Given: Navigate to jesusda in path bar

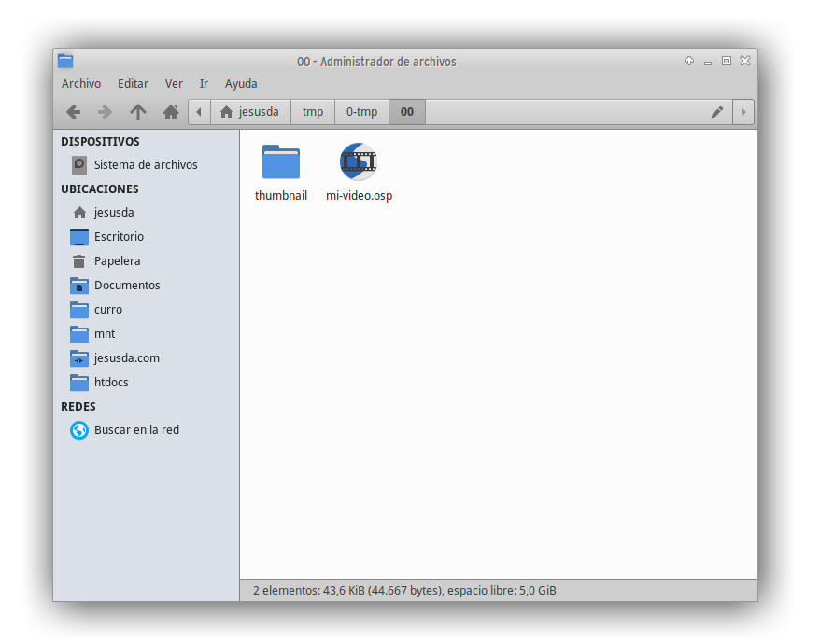Looking at the screenshot, I should point(250,112).
